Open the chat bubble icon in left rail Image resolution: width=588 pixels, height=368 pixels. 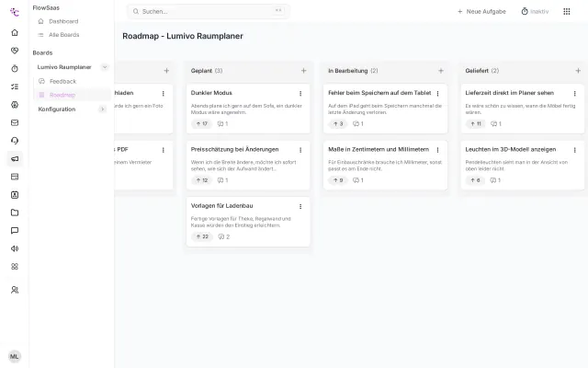(15, 231)
